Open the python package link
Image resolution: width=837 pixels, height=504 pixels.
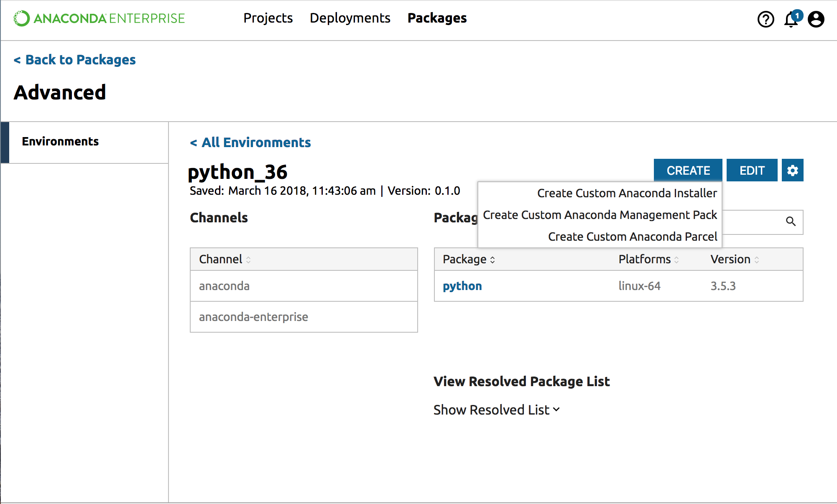pos(462,286)
